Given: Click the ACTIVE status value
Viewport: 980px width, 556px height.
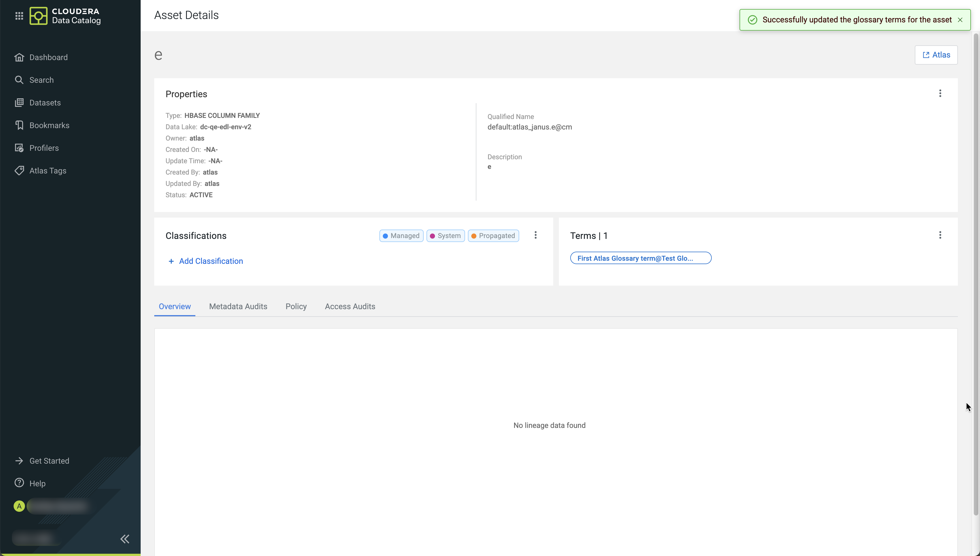Looking at the screenshot, I should pos(201,195).
